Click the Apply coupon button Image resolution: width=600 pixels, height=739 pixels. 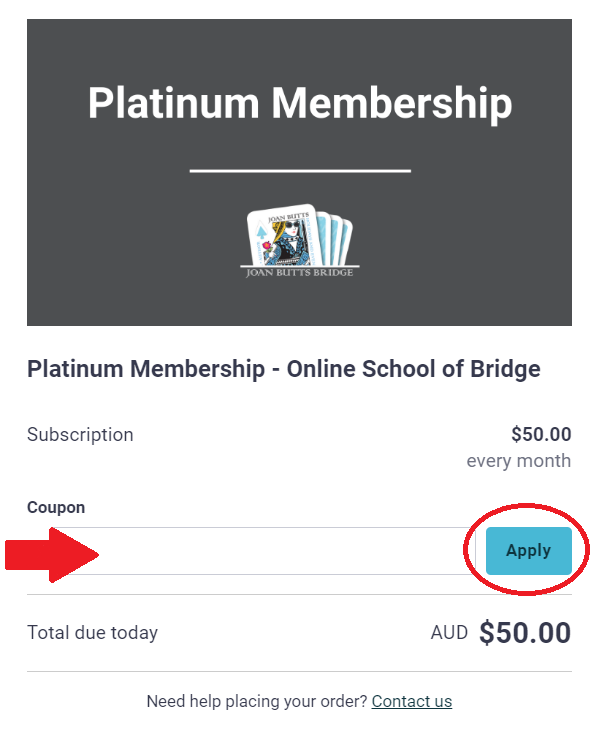(528, 550)
